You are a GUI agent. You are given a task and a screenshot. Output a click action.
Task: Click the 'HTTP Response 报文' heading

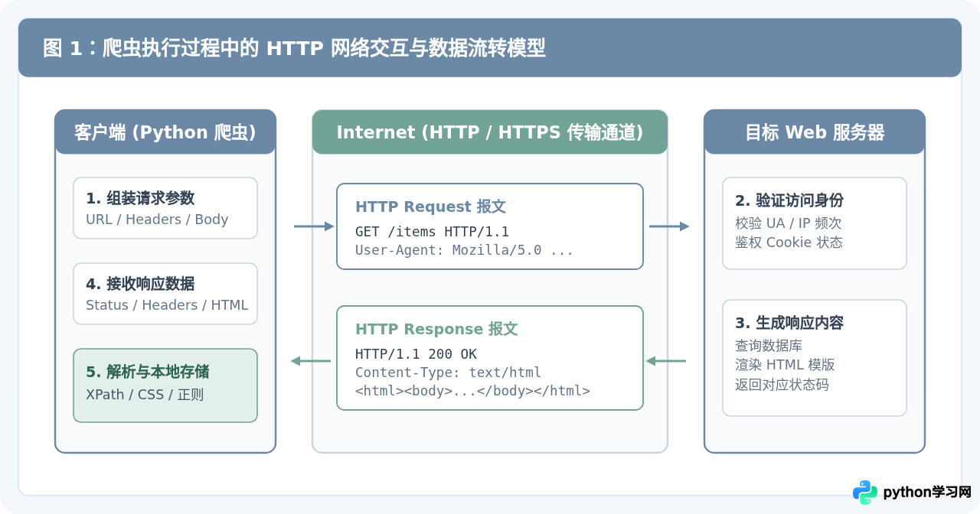click(436, 330)
